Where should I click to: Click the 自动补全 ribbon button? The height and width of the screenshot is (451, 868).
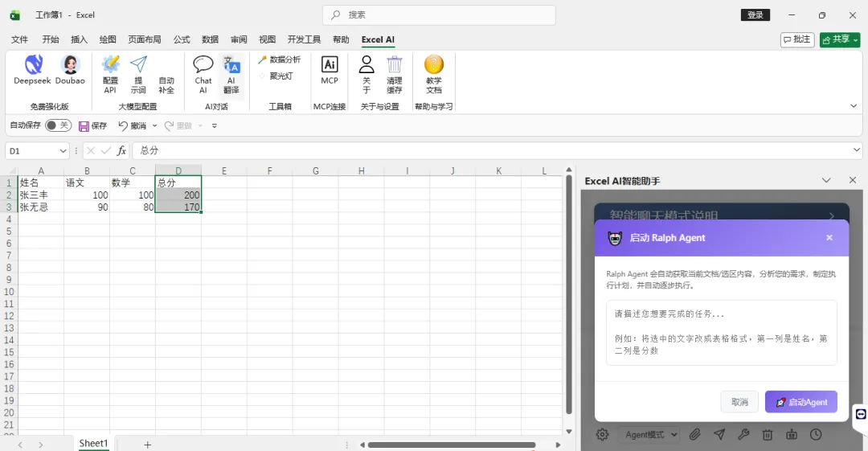pyautogui.click(x=166, y=84)
